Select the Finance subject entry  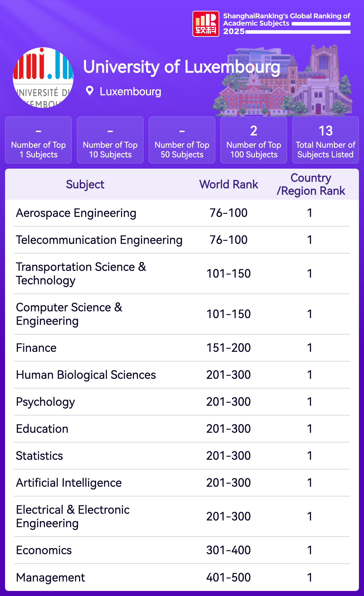[36, 348]
